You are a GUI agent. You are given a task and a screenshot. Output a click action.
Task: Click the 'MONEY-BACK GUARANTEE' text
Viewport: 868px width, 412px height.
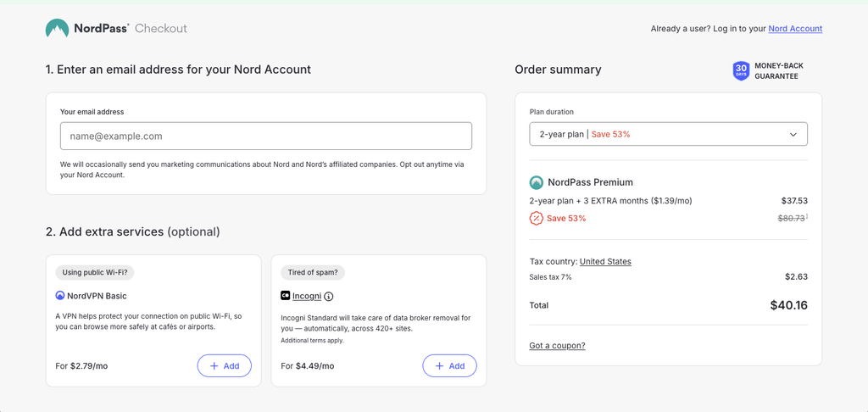(779, 71)
